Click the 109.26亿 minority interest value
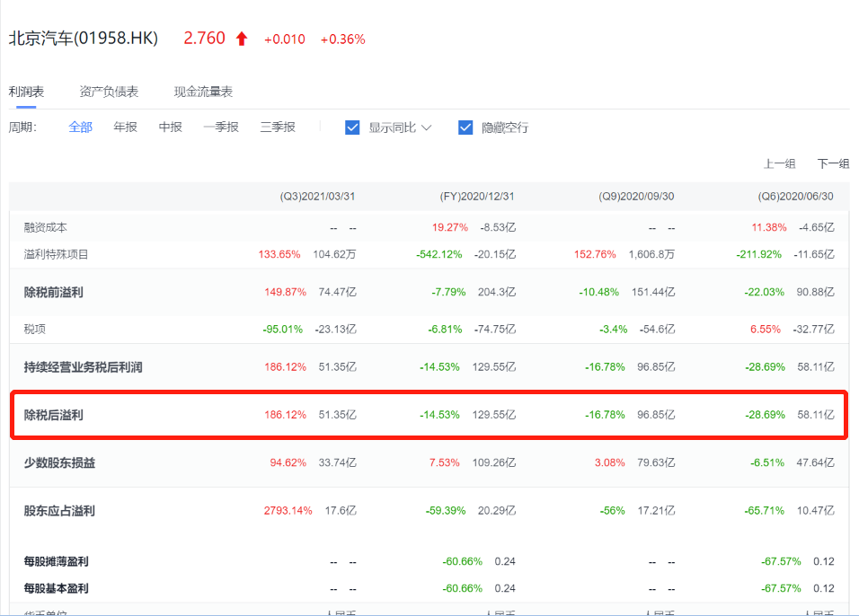Image resolution: width=859 pixels, height=616 pixels. pos(494,462)
